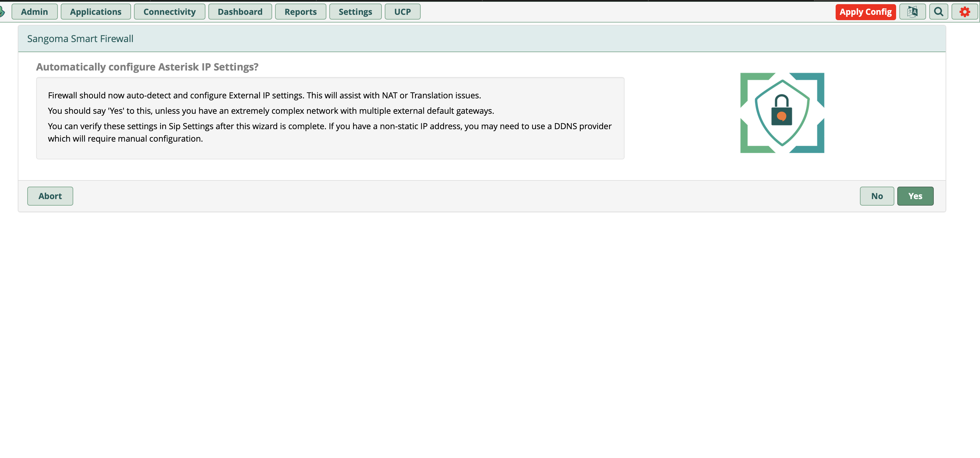The image size is (980, 458).
Task: Open the UCP menu item
Action: tap(402, 11)
